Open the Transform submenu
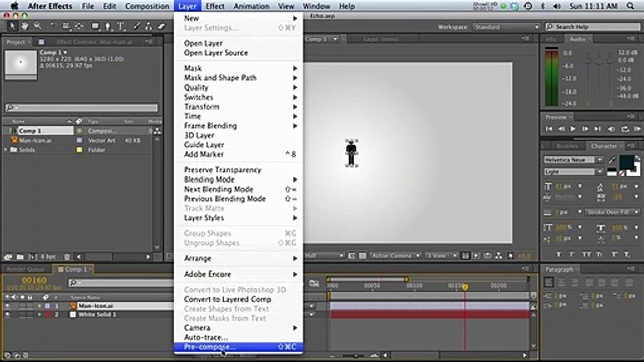644x362 pixels. tap(238, 107)
